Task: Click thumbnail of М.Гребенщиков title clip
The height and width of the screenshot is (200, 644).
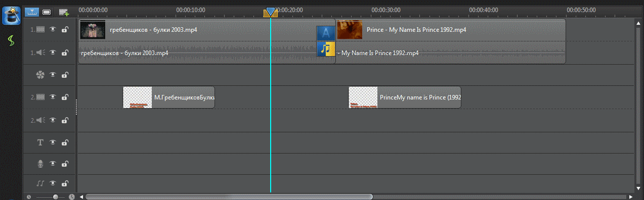Action: pyautogui.click(x=138, y=97)
